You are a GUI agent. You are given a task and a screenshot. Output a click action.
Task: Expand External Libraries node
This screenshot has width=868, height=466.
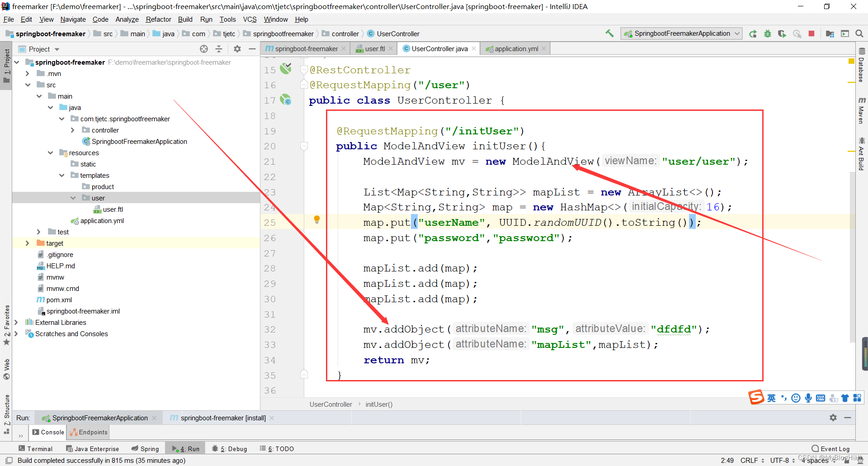click(x=16, y=323)
